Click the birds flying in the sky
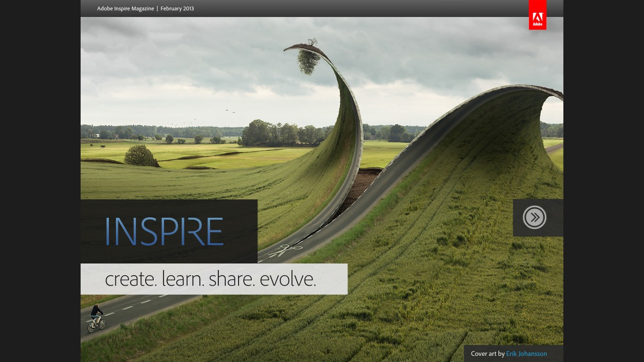Viewport: 644px width, 362px height. [x=230, y=111]
